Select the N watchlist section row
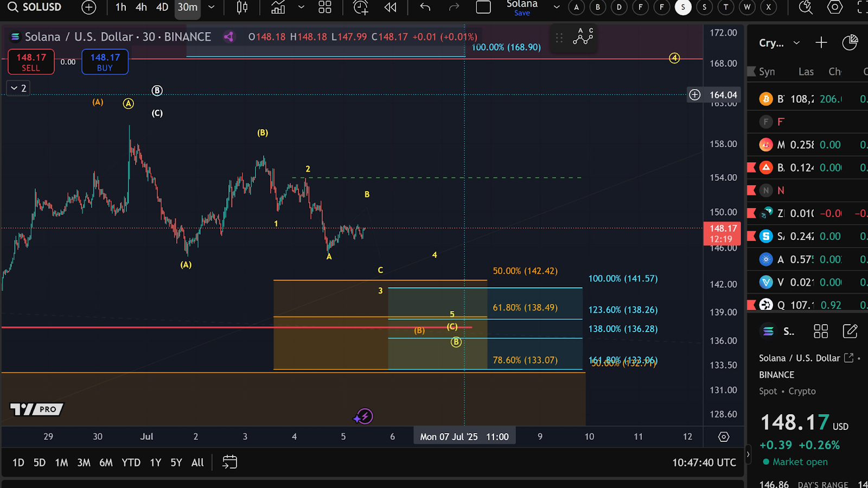This screenshot has height=488, width=868. (808, 191)
